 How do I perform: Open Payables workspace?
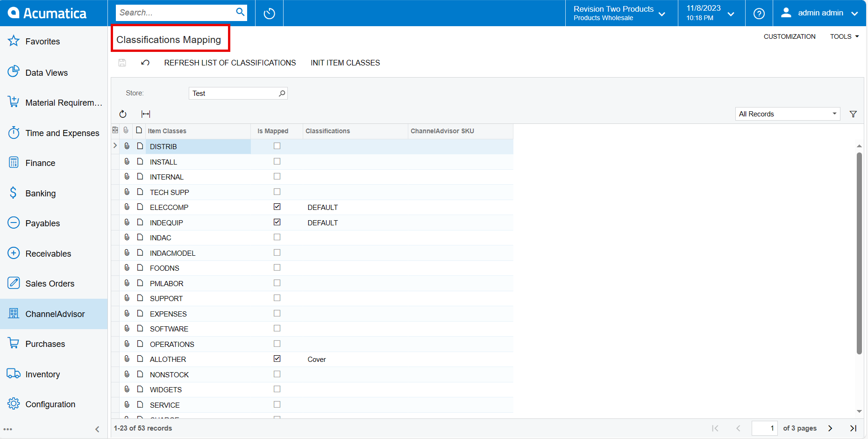pos(54,223)
